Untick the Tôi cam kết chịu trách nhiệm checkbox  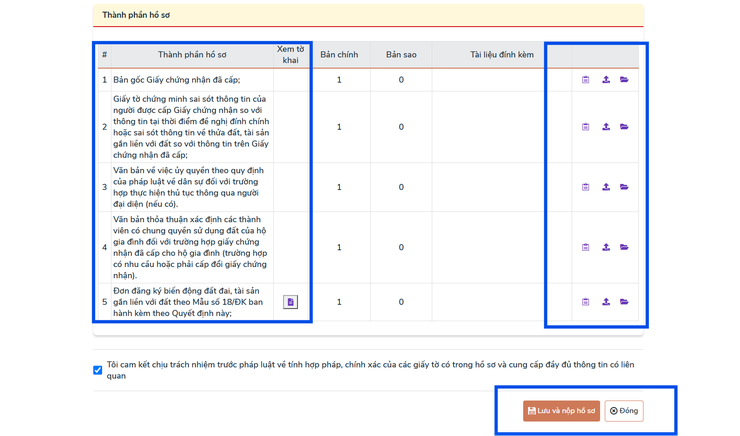98,370
